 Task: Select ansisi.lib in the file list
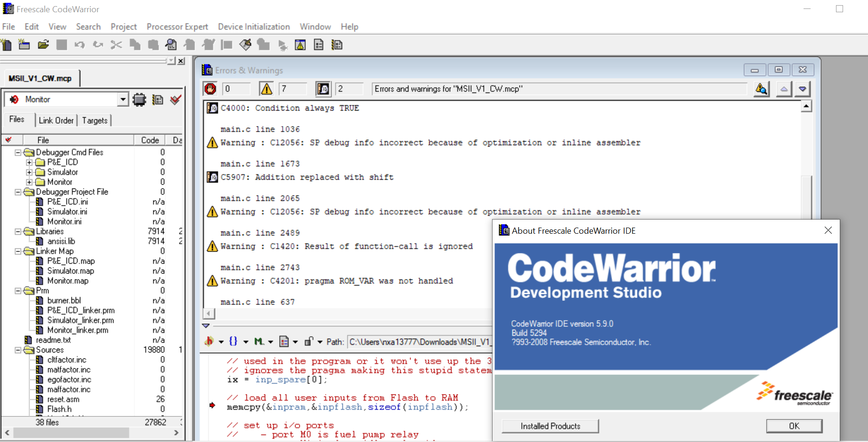point(61,241)
